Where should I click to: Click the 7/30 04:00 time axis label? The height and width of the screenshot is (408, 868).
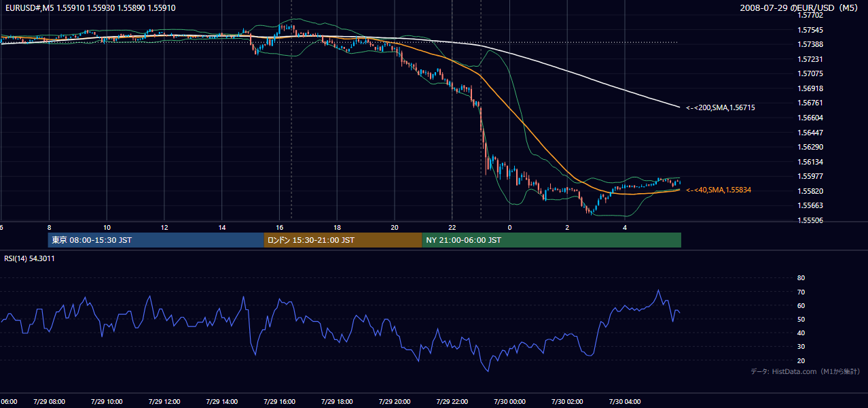point(625,402)
